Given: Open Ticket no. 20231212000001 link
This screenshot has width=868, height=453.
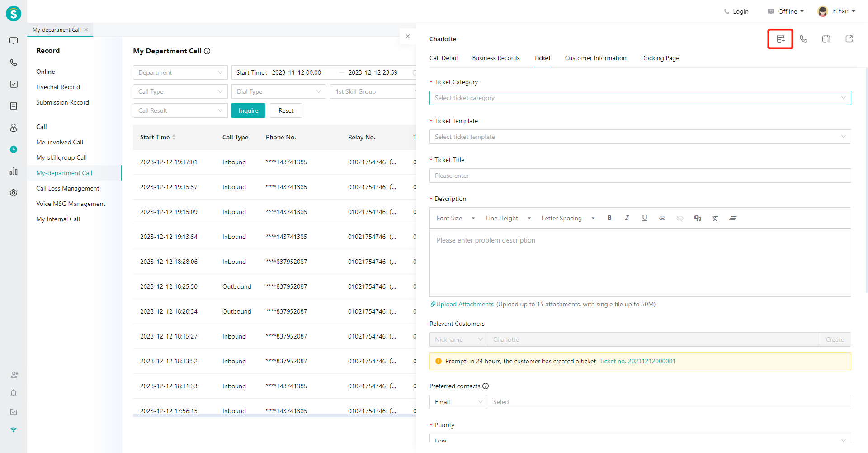Looking at the screenshot, I should point(637,361).
